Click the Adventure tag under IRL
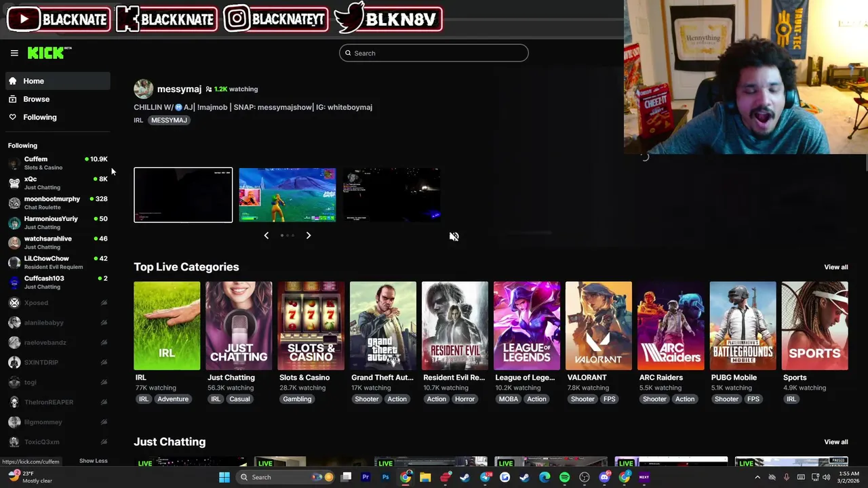This screenshot has width=868, height=488. (x=173, y=399)
